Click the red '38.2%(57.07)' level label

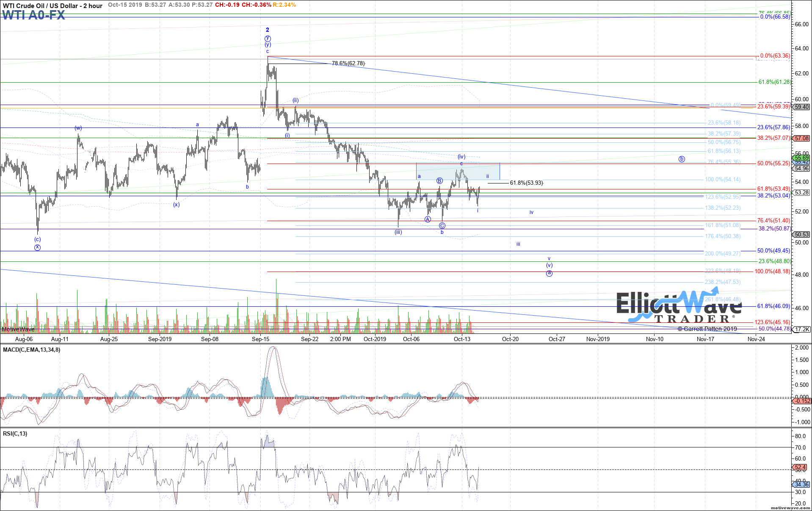click(x=774, y=138)
